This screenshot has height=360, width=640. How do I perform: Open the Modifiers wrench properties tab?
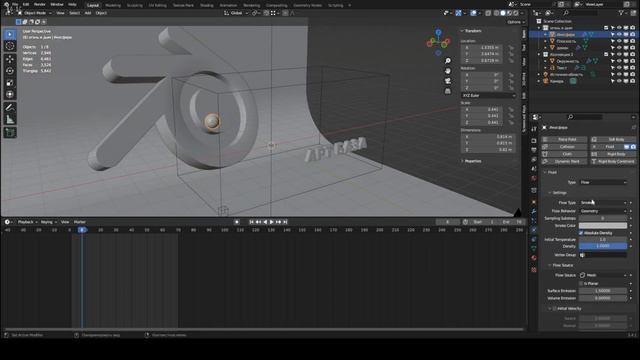point(534,211)
